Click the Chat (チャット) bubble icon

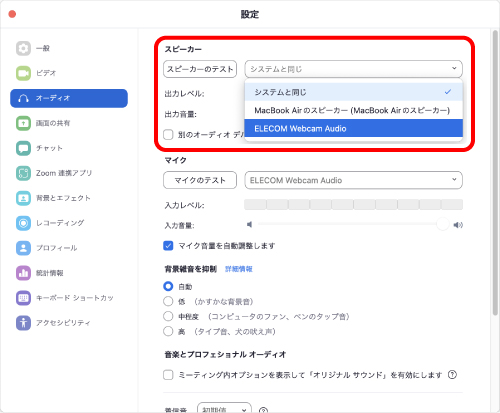click(x=23, y=148)
